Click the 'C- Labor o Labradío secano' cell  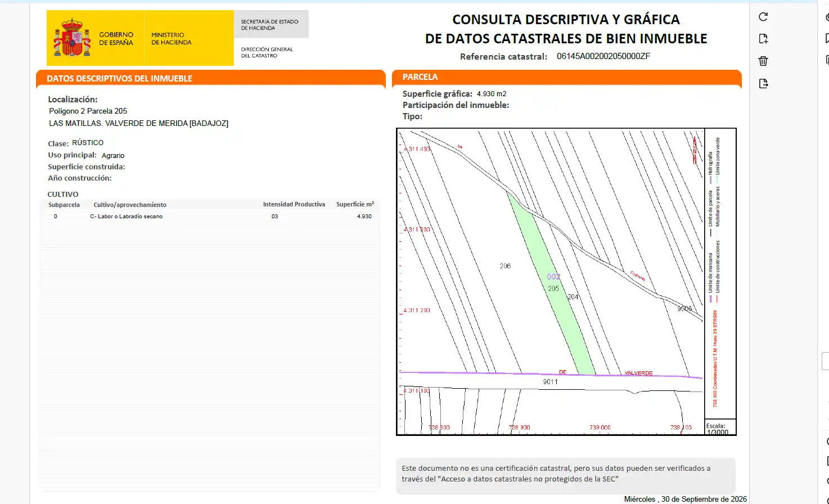[127, 217]
